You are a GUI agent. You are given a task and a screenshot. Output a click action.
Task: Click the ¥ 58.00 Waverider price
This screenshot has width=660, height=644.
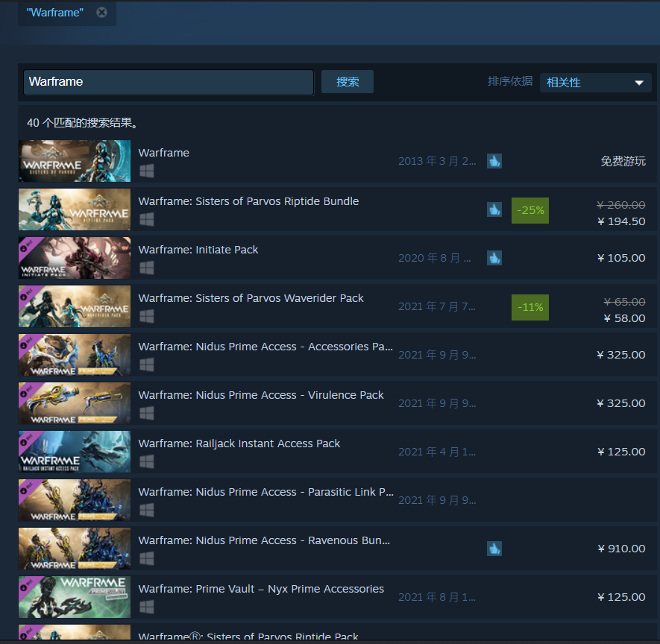624,318
